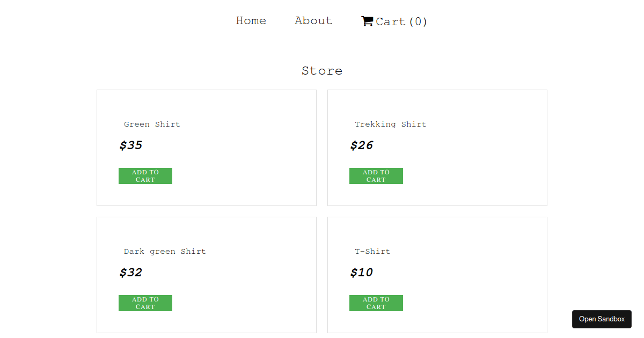Click the $32 price label
Image resolution: width=644 pixels, height=338 pixels.
[x=130, y=273]
